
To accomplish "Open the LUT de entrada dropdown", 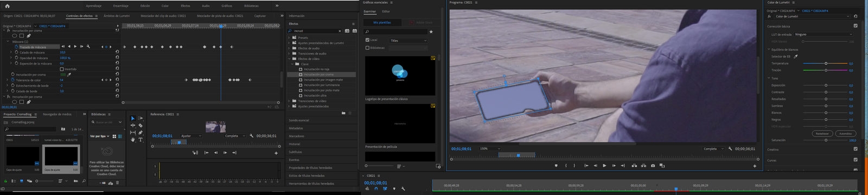I will (824, 35).
